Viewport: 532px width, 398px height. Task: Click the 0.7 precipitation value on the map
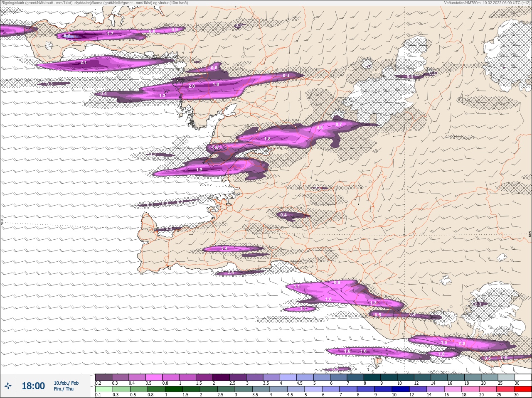[338, 124]
